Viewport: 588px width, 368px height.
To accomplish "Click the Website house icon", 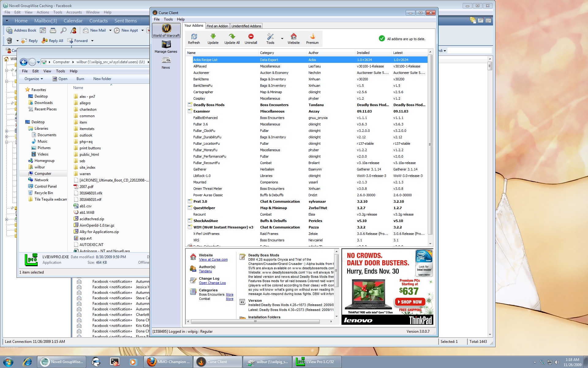I will pyautogui.click(x=293, y=39).
